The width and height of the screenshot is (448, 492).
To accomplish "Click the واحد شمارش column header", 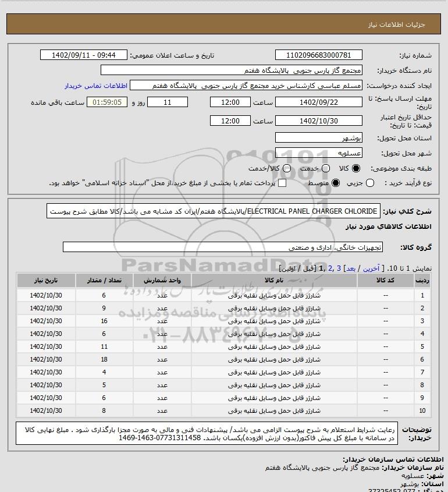I will (162, 280).
